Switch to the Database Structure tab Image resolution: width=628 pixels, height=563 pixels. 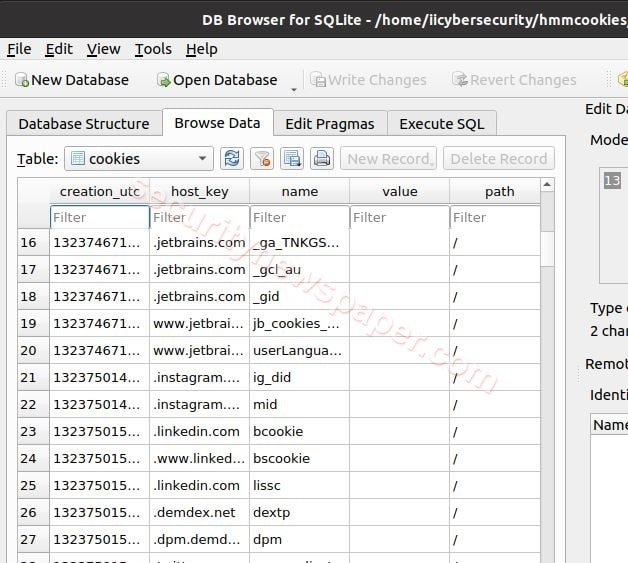click(x=84, y=124)
